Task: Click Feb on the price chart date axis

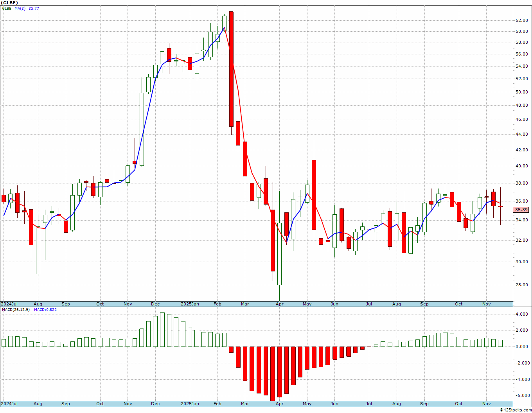Action: pyautogui.click(x=217, y=304)
